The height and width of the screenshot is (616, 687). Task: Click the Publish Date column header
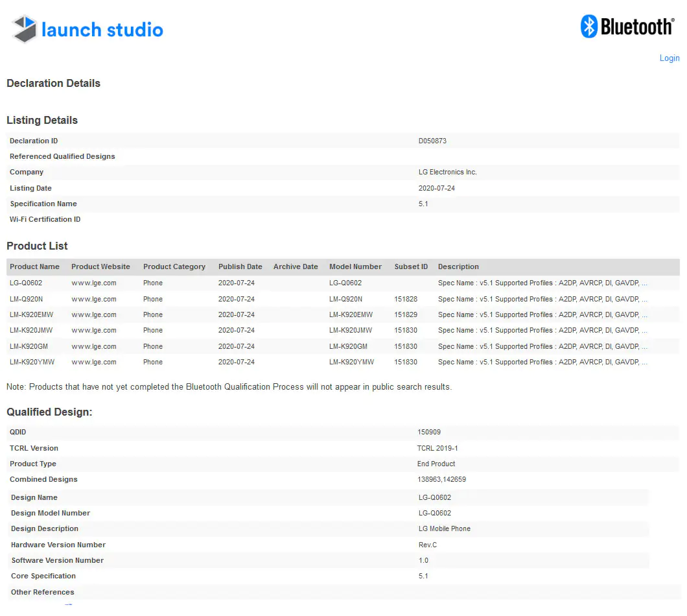pos(240,267)
